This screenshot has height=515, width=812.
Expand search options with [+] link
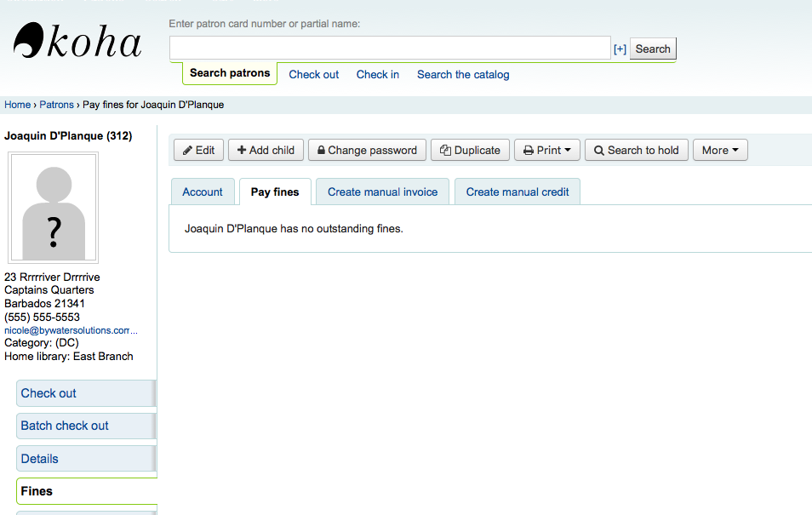click(x=620, y=49)
